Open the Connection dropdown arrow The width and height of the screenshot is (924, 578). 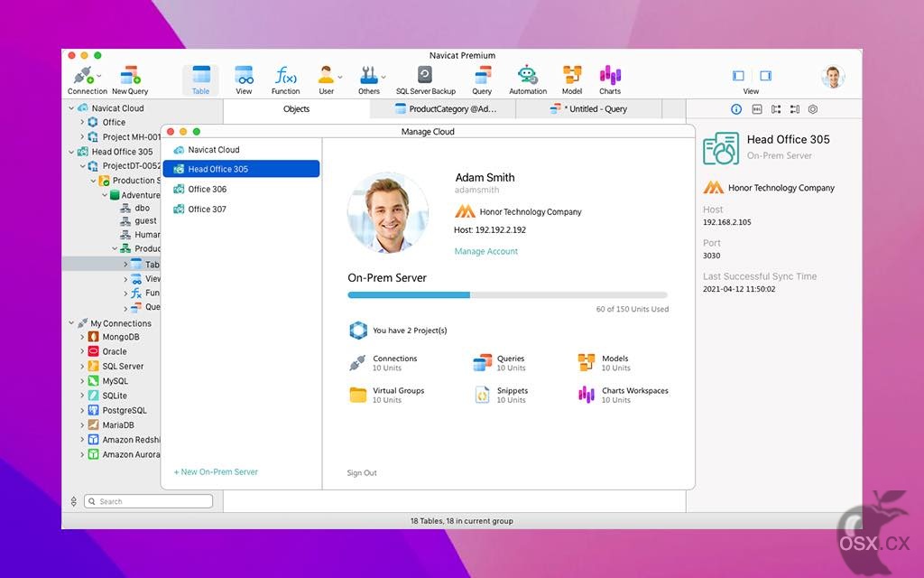[x=98, y=76]
